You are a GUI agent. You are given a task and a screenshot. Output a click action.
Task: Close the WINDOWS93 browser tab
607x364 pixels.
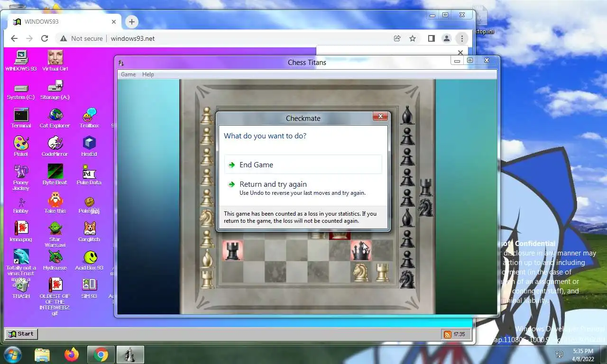click(114, 22)
